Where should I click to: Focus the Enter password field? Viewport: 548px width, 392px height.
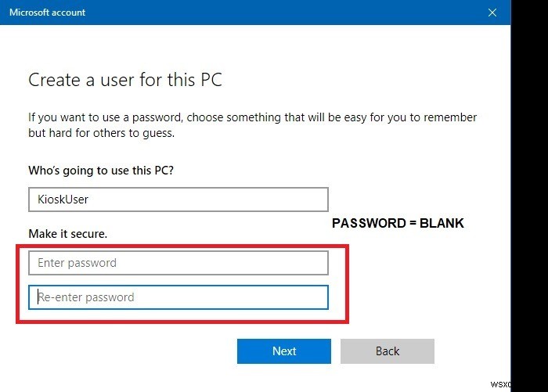(178, 263)
